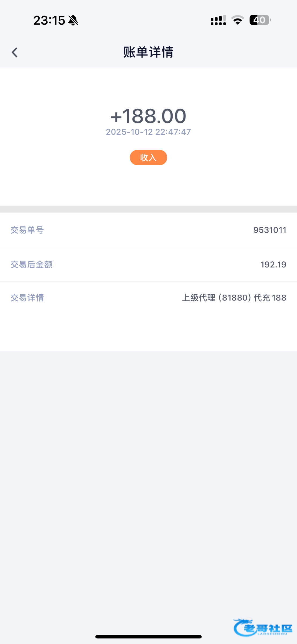Tap the orange 收入 badge
This screenshot has height=644, width=297.
click(x=148, y=158)
